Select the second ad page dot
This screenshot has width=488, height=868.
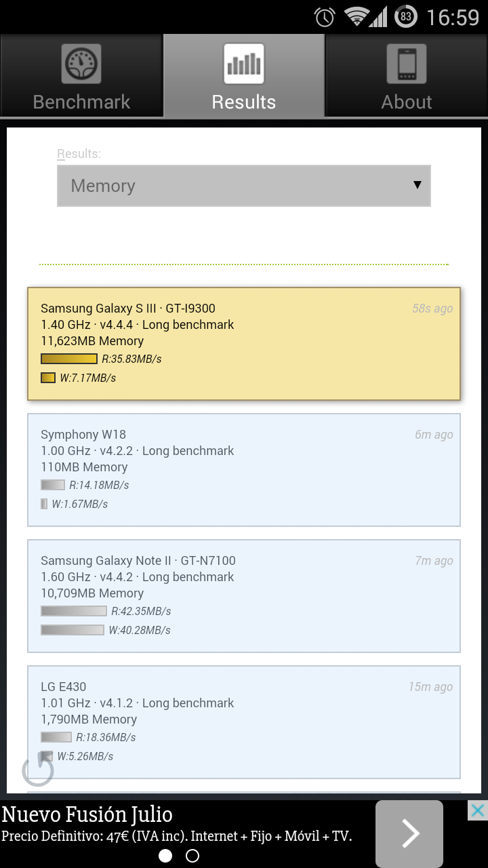(x=192, y=856)
